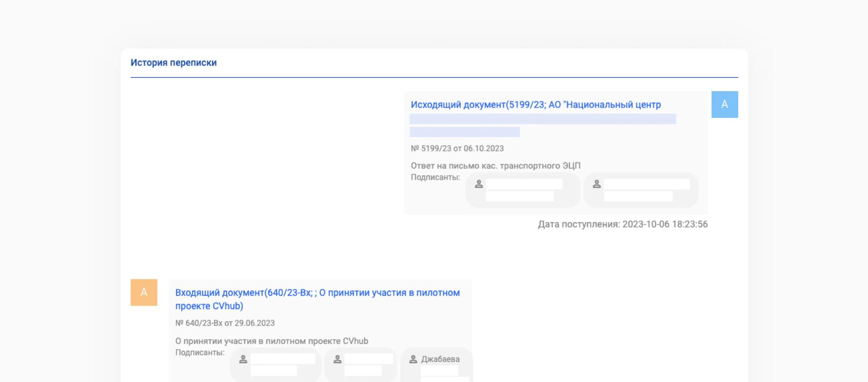Click "Подписанты:" label in the outgoing document card
The height and width of the screenshot is (382, 868).
[435, 177]
